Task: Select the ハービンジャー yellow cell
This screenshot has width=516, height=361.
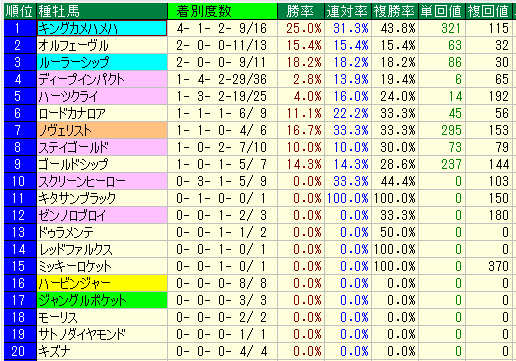Action: 102,283
